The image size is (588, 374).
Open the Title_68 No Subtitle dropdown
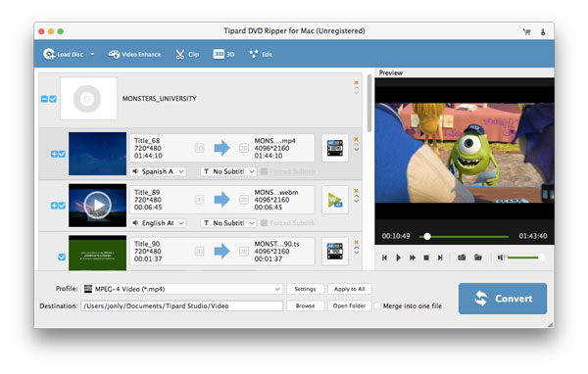coord(228,171)
